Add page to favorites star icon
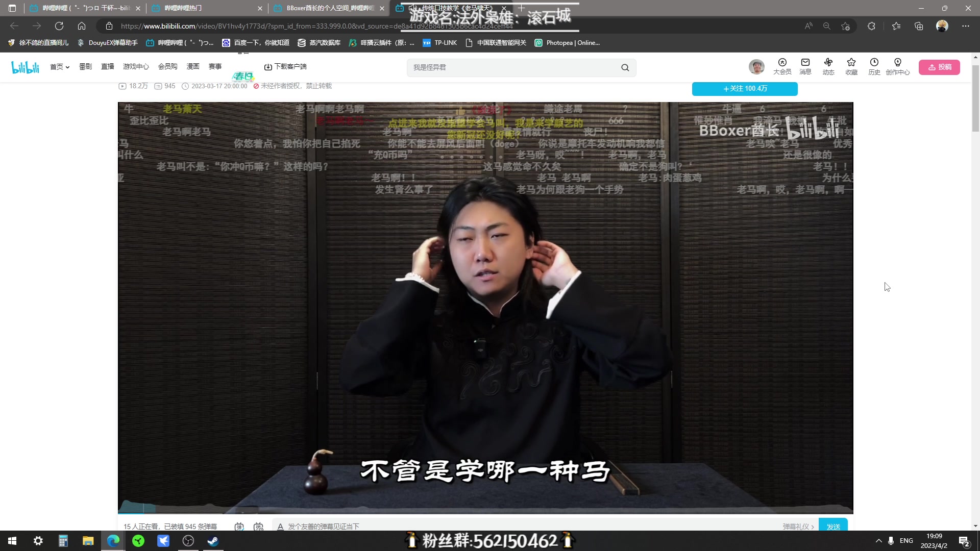Image resolution: width=980 pixels, height=551 pixels. [x=846, y=26]
